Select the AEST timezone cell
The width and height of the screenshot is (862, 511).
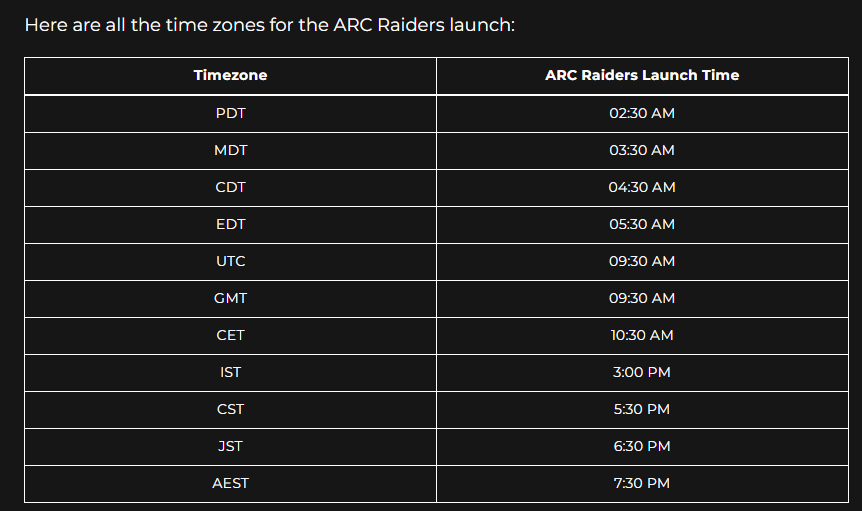(x=230, y=483)
